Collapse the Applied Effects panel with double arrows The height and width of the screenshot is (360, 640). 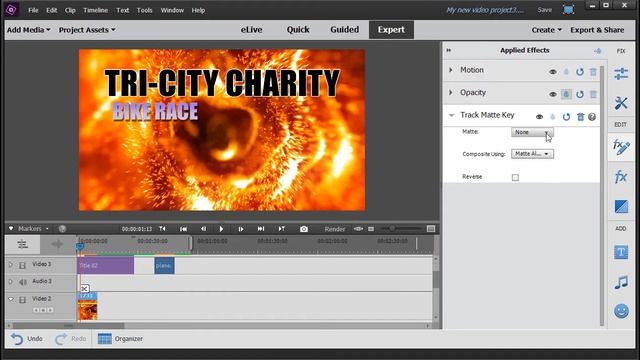(x=449, y=50)
